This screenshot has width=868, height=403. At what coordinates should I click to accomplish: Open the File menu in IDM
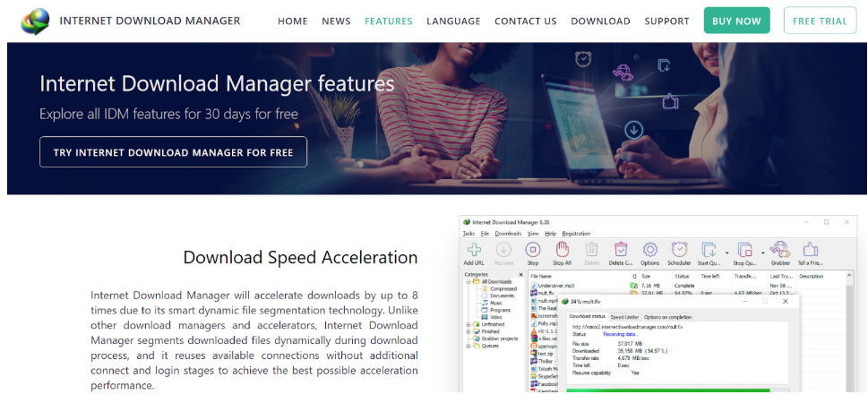coord(485,234)
